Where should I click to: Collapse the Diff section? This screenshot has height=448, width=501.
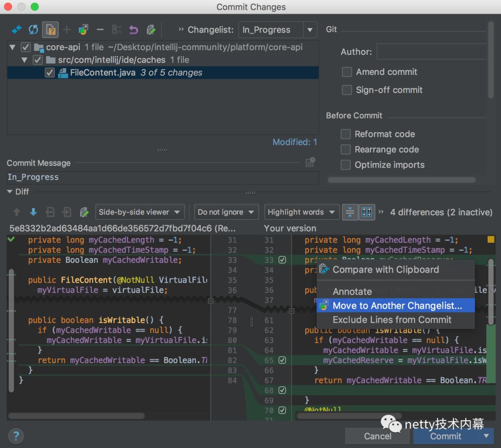[x=10, y=192]
